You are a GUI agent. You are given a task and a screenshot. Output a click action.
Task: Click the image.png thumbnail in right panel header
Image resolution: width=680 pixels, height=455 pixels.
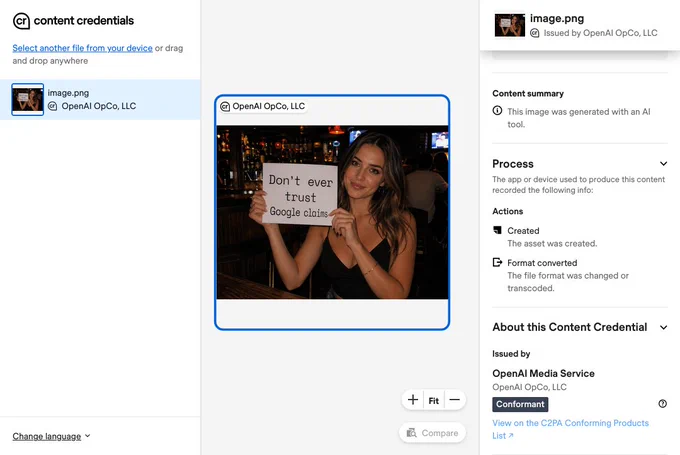pos(510,25)
